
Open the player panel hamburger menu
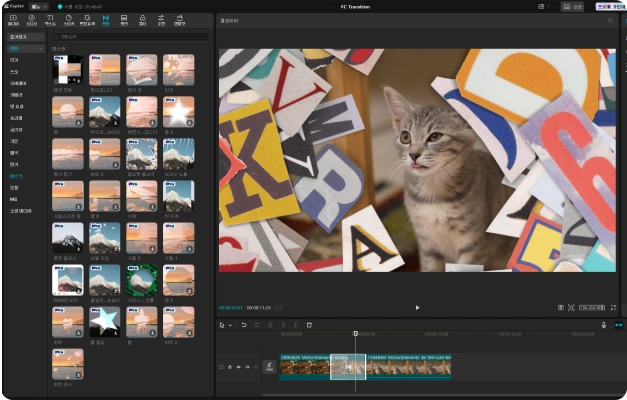click(610, 20)
